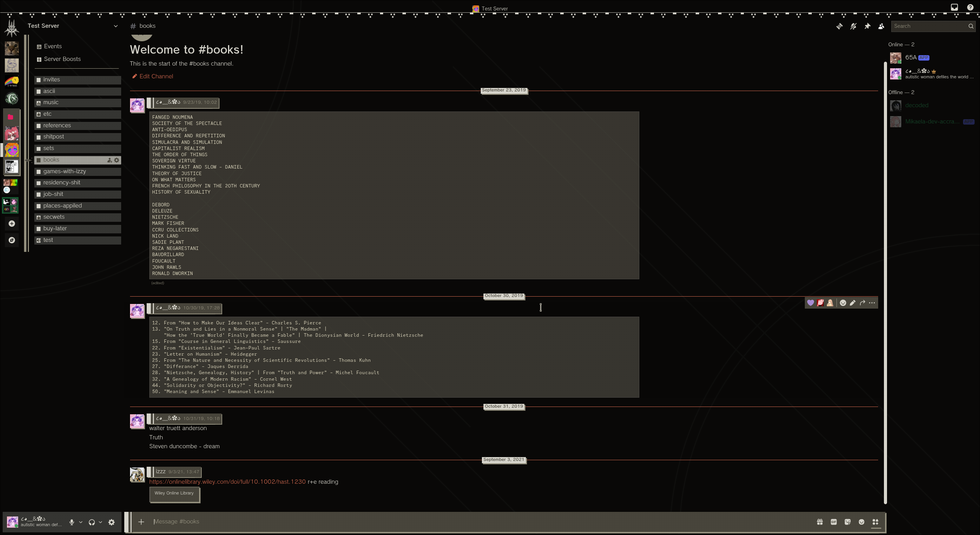This screenshot has height=535, width=980.
Task: Edit the hovered message with the pencil icon
Action: click(852, 303)
